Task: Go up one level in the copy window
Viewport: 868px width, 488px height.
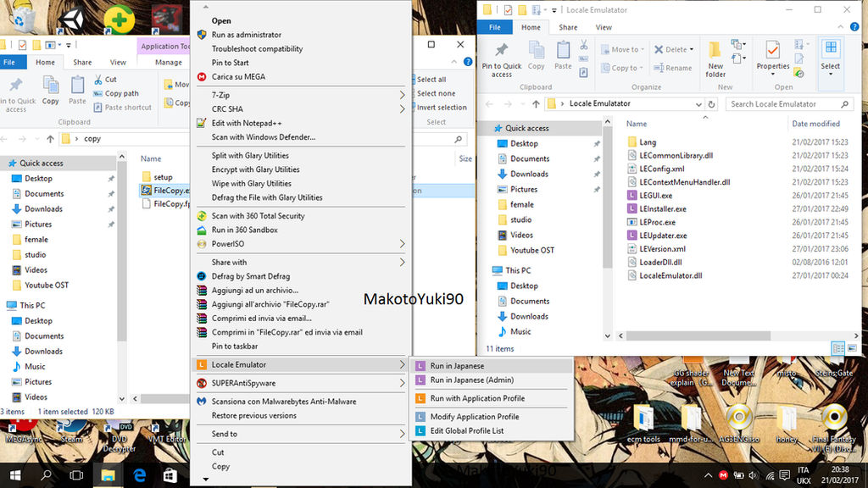Action: [x=50, y=139]
